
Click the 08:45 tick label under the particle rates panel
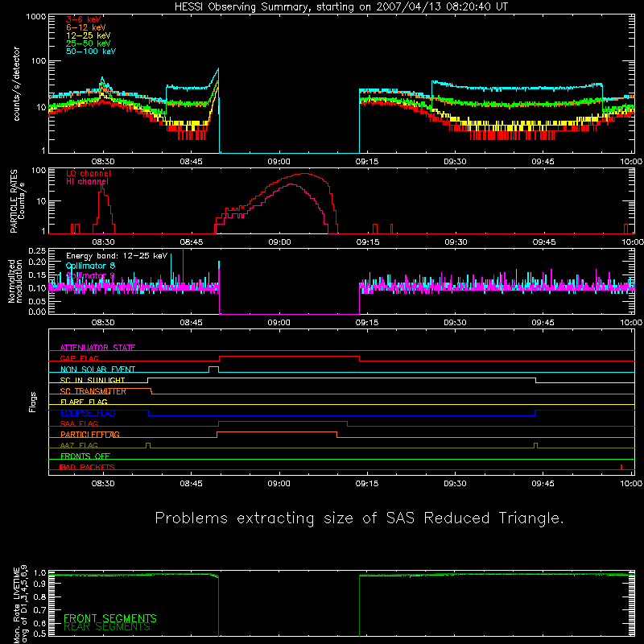[192, 242]
